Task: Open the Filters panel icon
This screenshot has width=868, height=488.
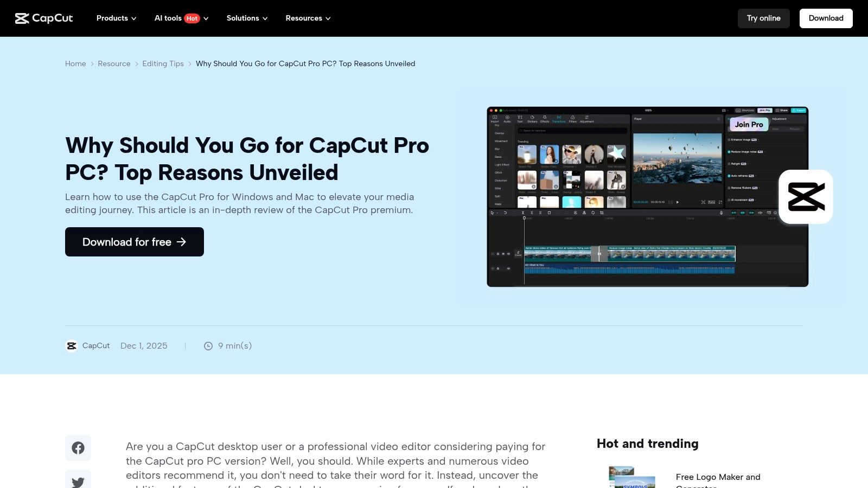Action: [573, 118]
